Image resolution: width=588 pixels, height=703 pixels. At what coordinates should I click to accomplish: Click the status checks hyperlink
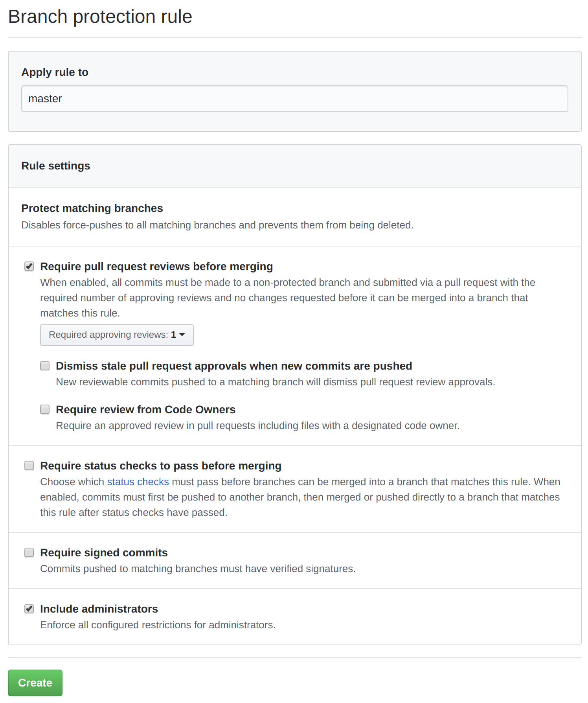[138, 481]
